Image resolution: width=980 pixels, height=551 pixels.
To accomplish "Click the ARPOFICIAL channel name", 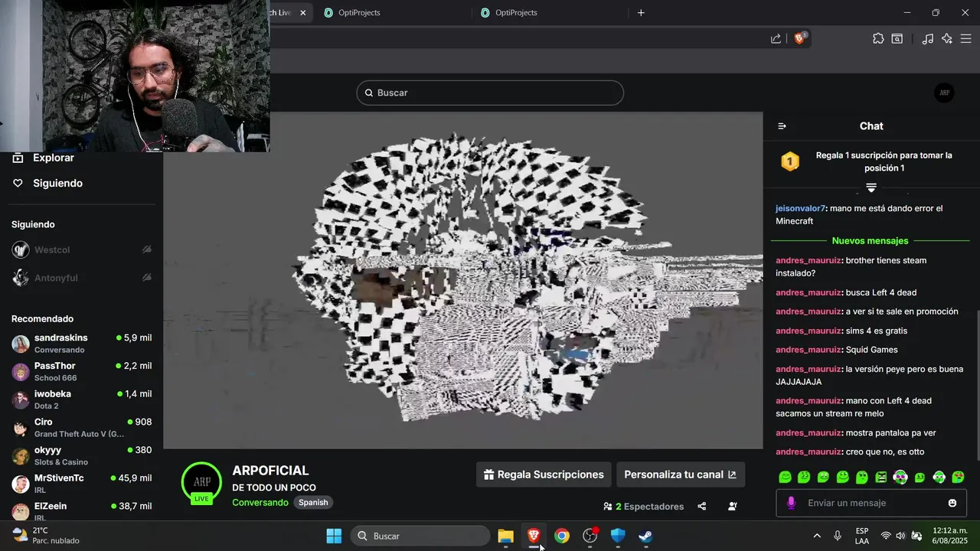I will (x=270, y=471).
